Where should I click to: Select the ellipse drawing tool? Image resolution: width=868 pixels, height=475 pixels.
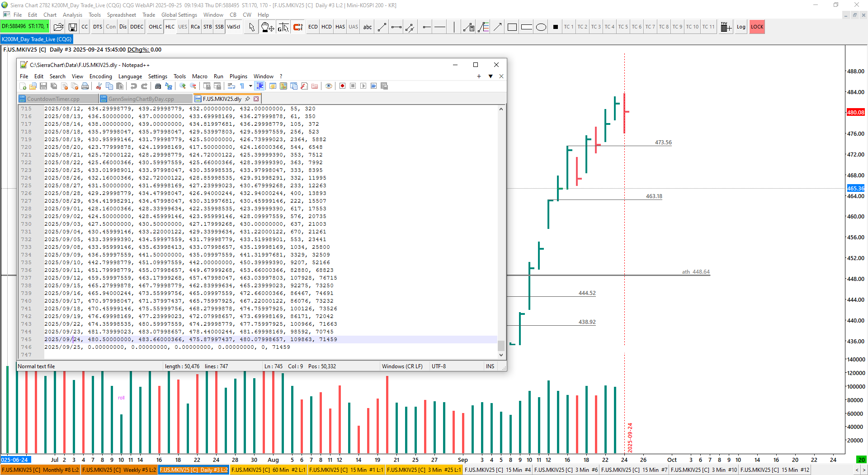click(541, 27)
